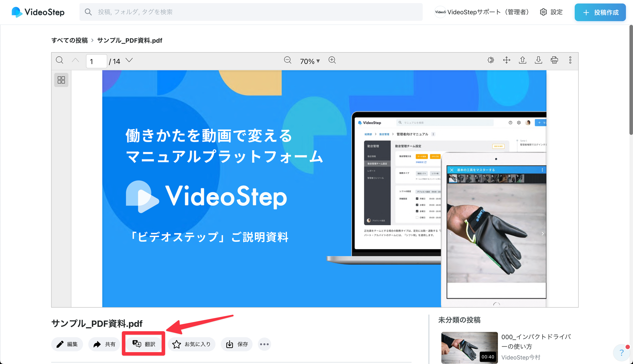This screenshot has height=364, width=633.
Task: Click the 翻訳 translate button
Action: tap(144, 344)
